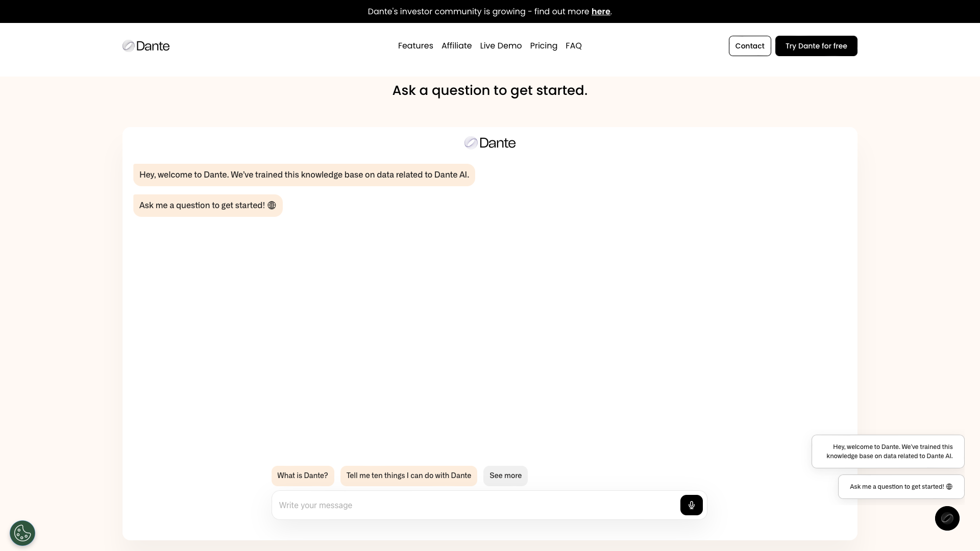Open the Features menu item

(x=415, y=46)
